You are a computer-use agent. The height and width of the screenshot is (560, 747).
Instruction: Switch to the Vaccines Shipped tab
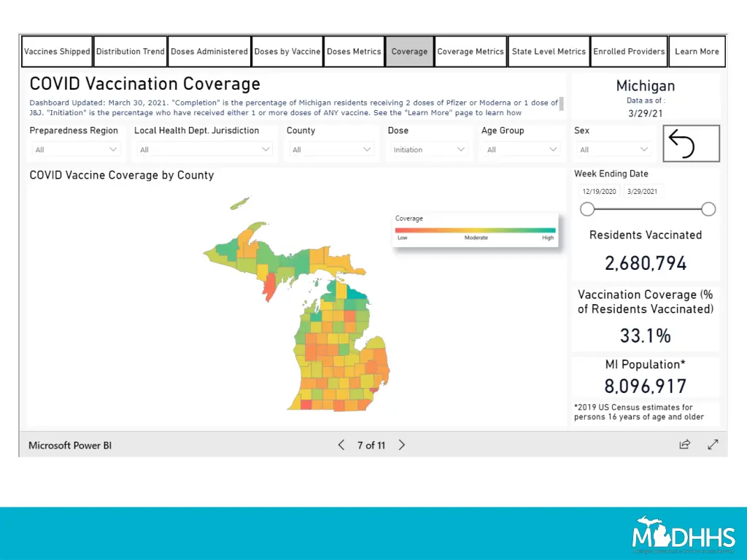(57, 52)
